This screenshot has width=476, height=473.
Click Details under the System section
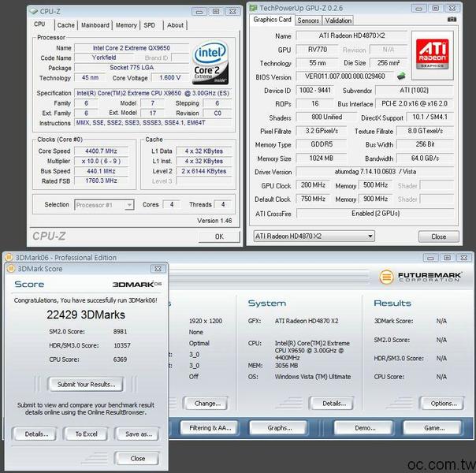[333, 404]
